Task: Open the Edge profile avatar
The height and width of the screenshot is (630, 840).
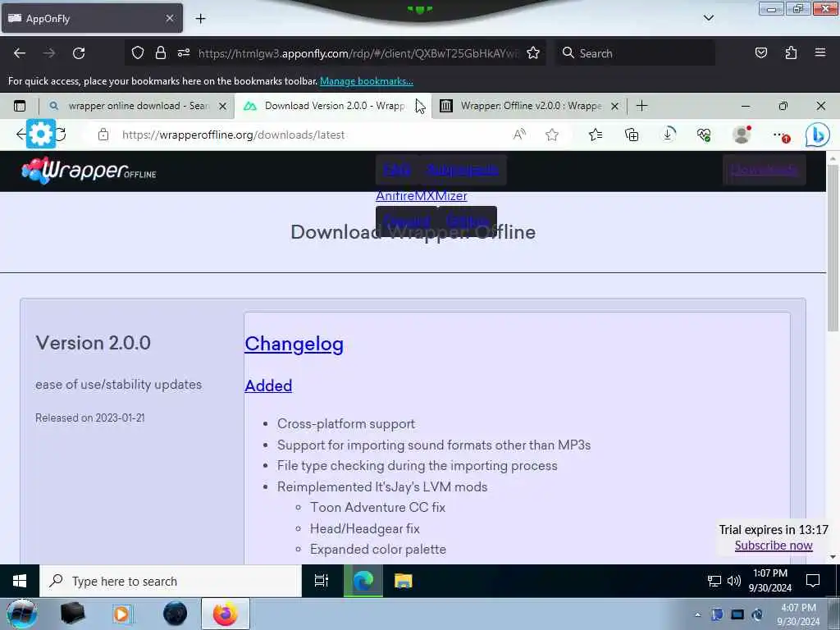Action: tap(742, 135)
